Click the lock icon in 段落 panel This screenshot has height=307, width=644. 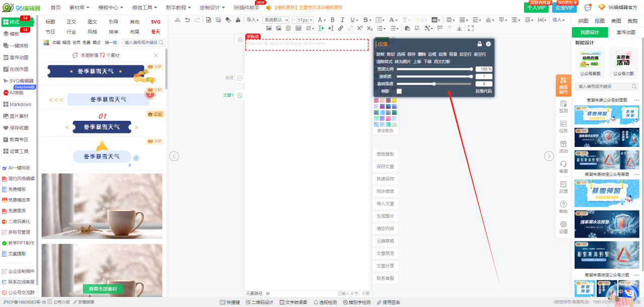[x=479, y=44]
